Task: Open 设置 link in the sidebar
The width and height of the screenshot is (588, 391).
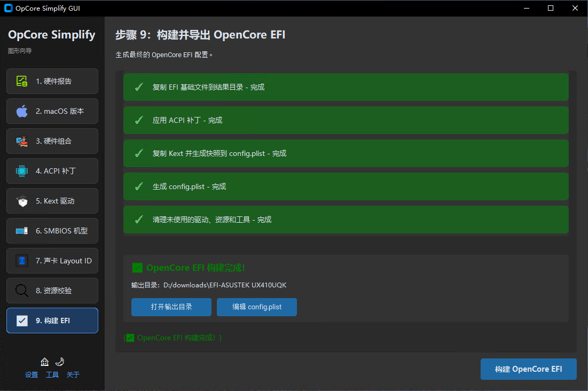Action: (32, 374)
